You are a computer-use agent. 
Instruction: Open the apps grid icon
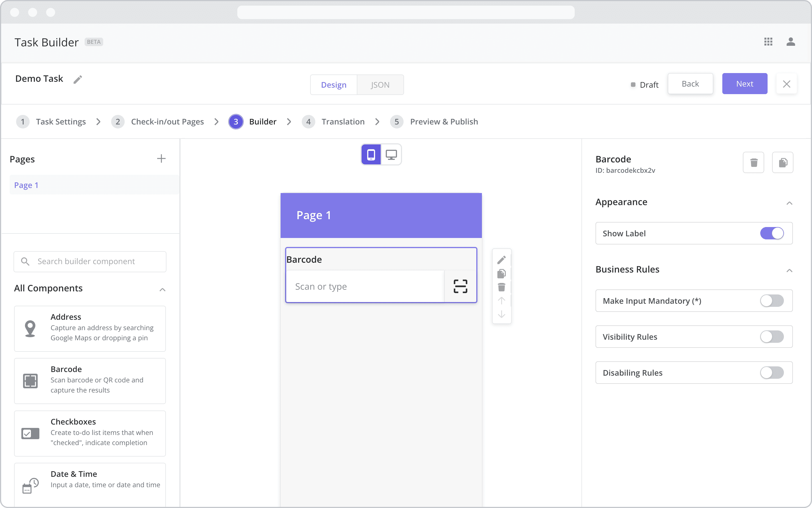768,42
